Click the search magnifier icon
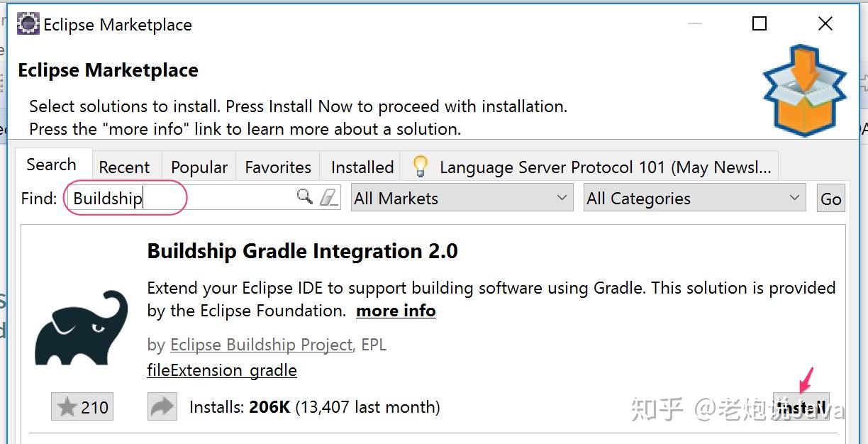Viewport: 868px width, 444px height. pos(304,198)
